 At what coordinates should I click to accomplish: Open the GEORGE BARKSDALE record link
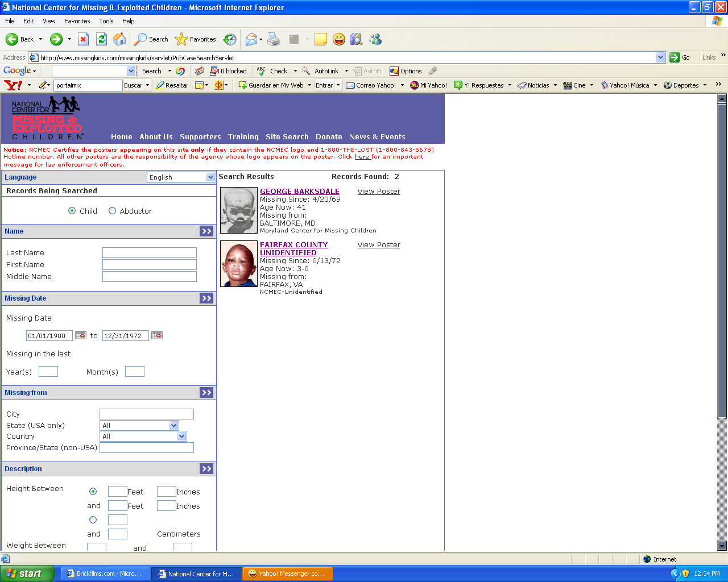pos(300,192)
